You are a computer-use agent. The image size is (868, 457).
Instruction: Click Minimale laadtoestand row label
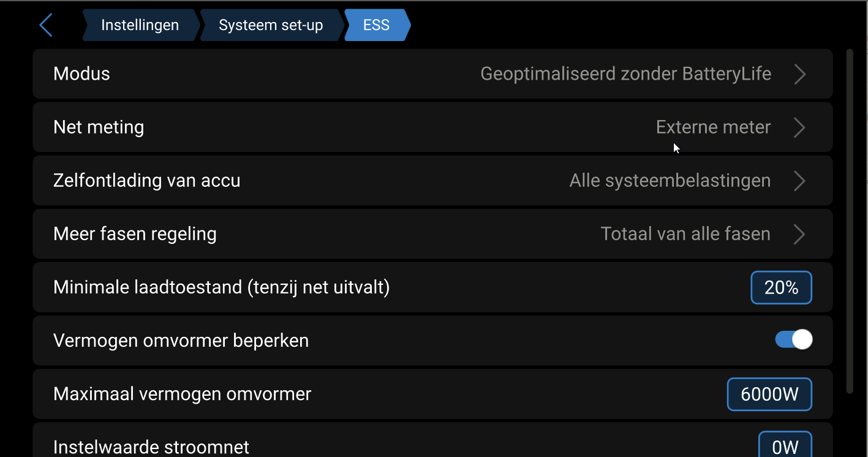tap(221, 287)
